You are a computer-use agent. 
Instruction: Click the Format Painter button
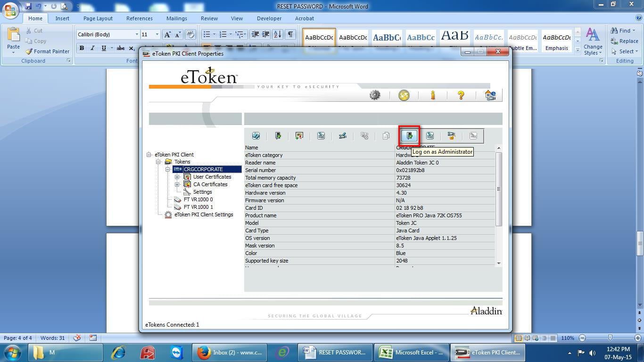[x=48, y=51]
